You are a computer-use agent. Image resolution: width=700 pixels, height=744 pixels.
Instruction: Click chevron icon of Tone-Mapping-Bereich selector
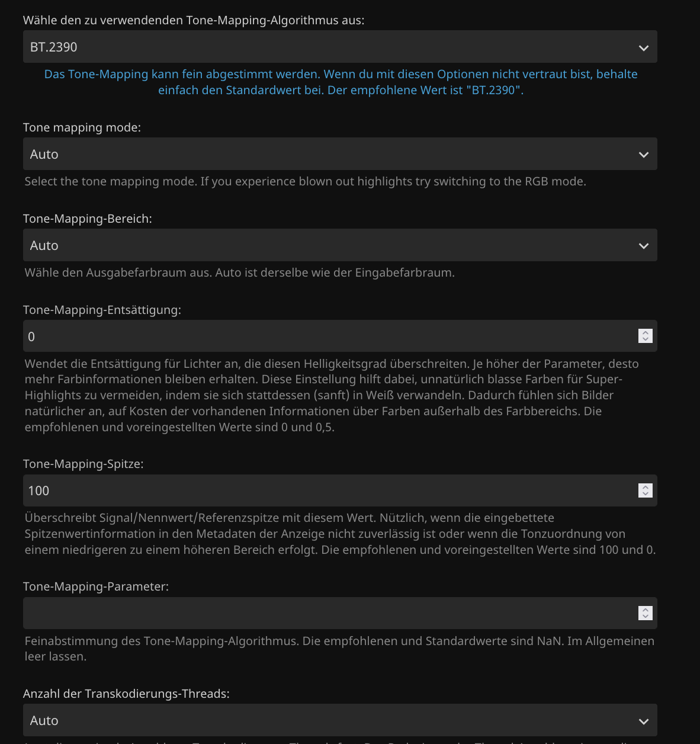pos(644,246)
